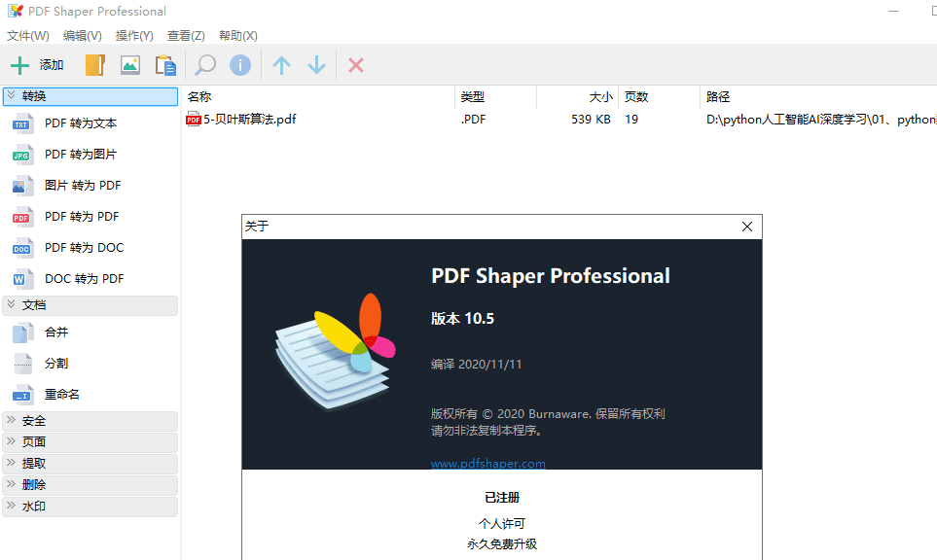Screen dimensions: 937x560
Task: Select PDF 转为图片 option
Action: coord(81,155)
